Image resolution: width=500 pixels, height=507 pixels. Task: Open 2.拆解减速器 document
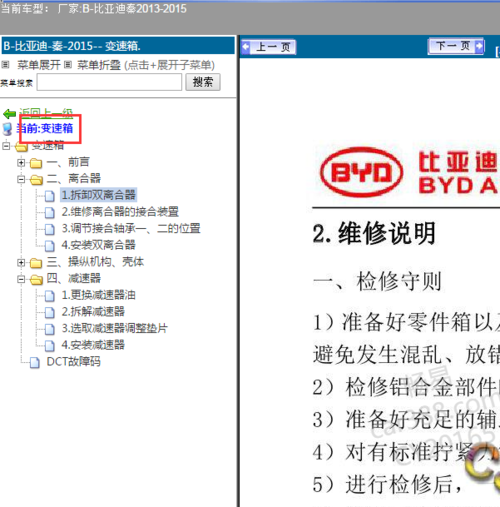[x=93, y=312]
